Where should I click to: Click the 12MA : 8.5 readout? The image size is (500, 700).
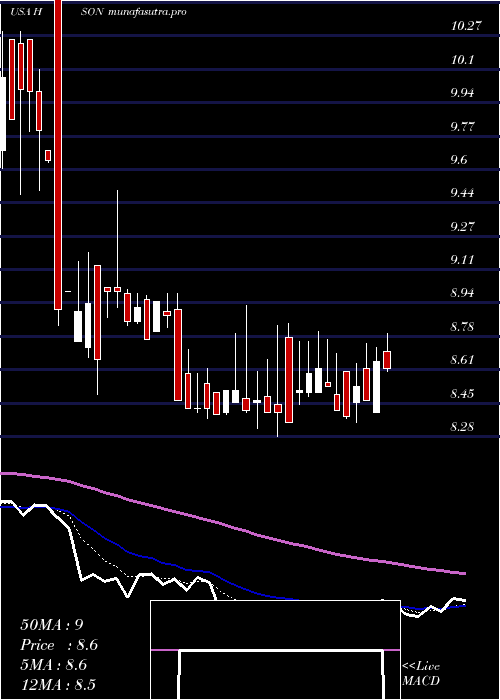pyautogui.click(x=58, y=684)
